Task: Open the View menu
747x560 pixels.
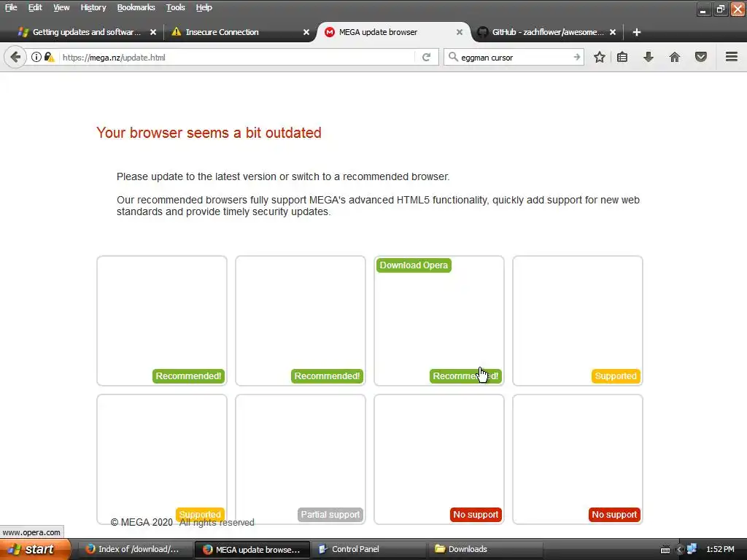Action: click(61, 7)
